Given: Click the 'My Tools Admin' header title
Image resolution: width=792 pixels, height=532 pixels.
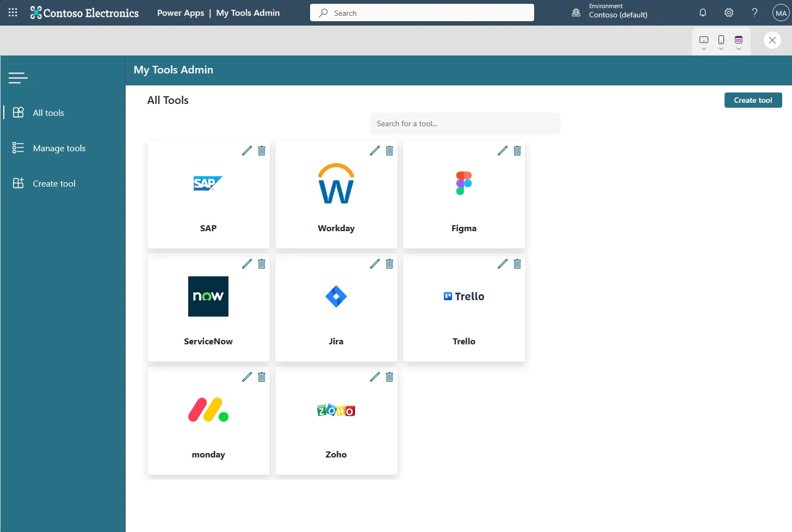Looking at the screenshot, I should [x=174, y=70].
